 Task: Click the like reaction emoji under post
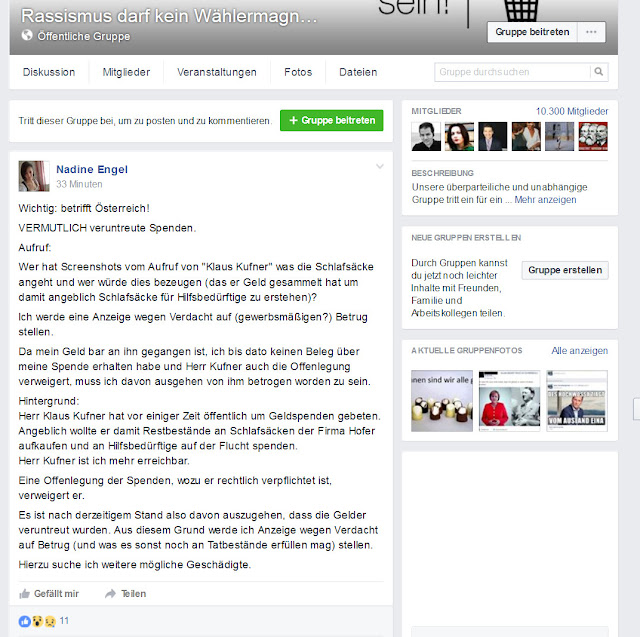24,621
